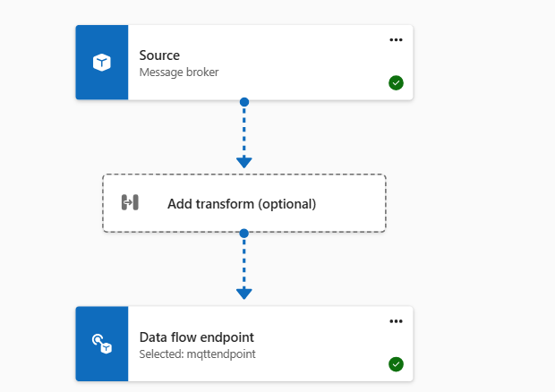Viewport: 555px width, 392px height.
Task: Select the Source card title
Action: (x=159, y=55)
